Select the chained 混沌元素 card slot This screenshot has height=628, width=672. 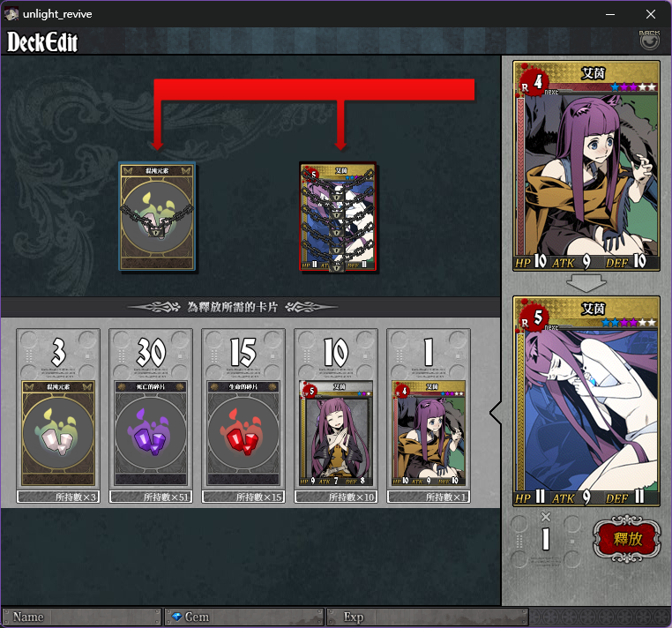[157, 216]
